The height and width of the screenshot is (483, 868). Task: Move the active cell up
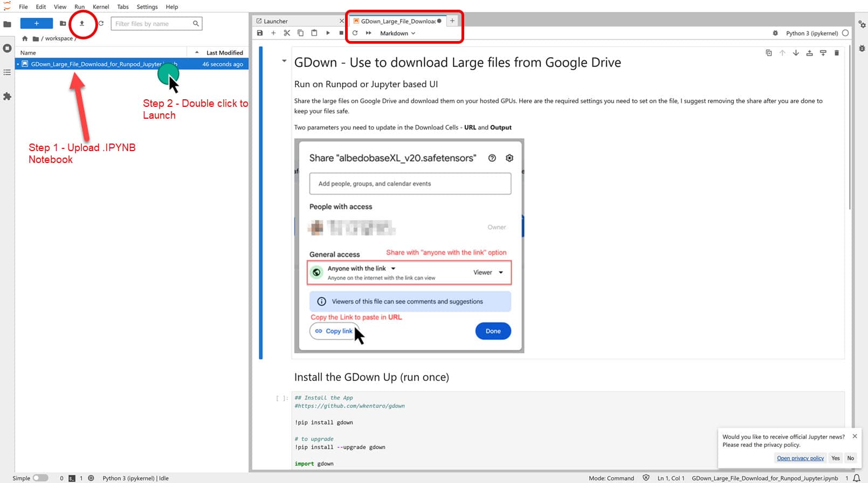pyautogui.click(x=782, y=53)
